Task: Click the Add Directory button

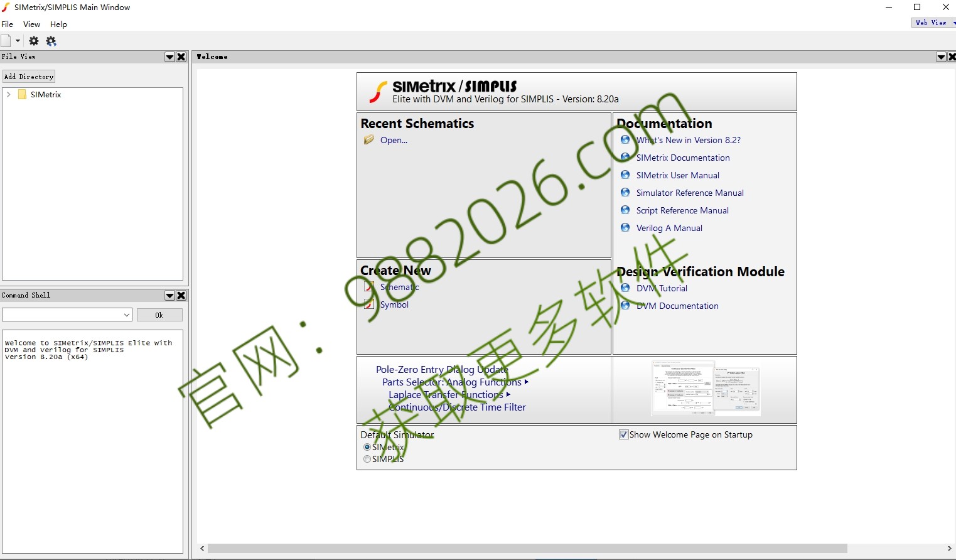Action: coord(29,77)
